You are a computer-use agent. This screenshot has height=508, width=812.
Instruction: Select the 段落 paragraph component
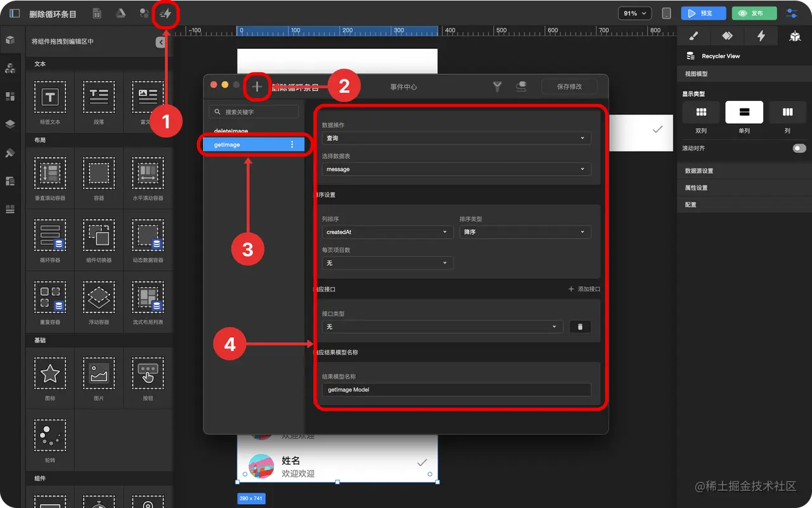point(99,102)
